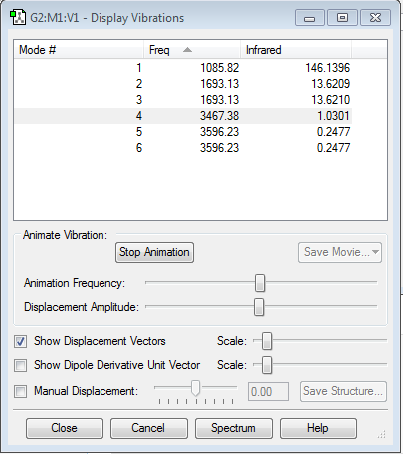Select vibration mode 6 row
Image resolution: width=403 pixels, height=454 pixels.
183,148
